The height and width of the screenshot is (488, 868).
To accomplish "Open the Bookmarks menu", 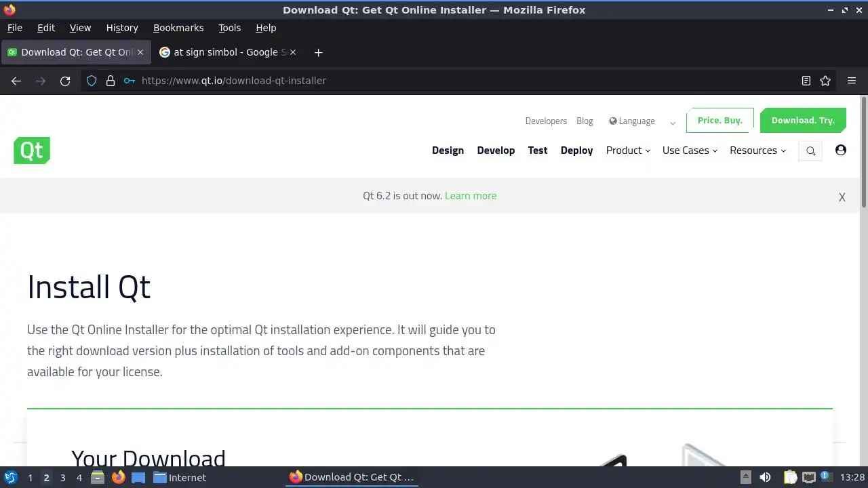I will point(178,28).
